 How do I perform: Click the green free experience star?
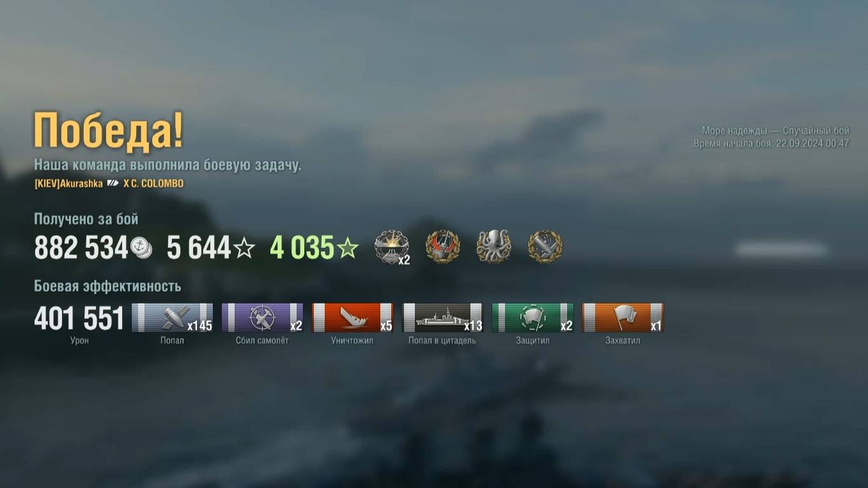347,248
